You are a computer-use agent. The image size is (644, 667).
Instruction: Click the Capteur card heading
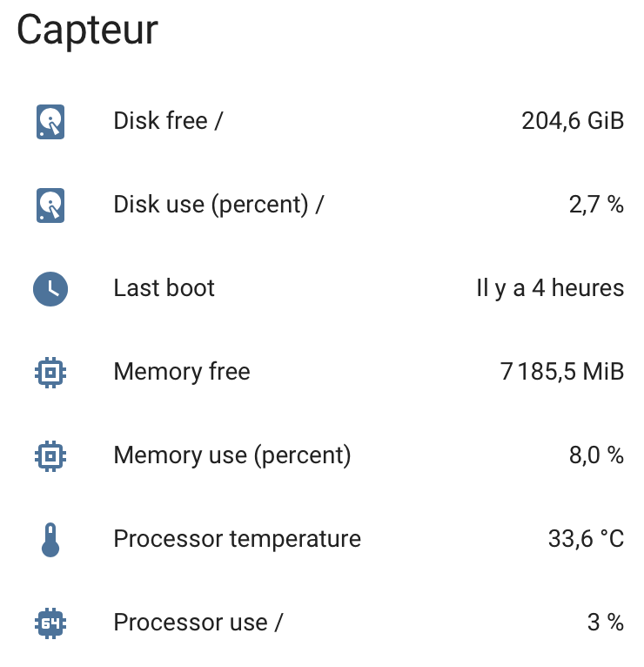(x=87, y=30)
